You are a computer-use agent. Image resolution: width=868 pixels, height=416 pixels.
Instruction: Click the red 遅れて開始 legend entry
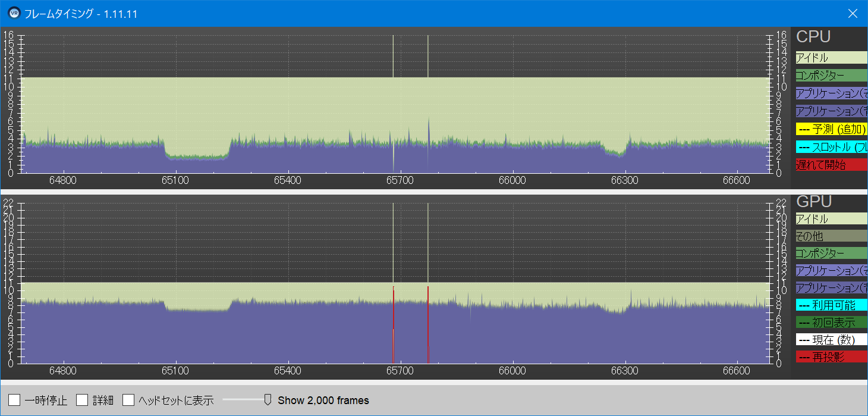831,164
